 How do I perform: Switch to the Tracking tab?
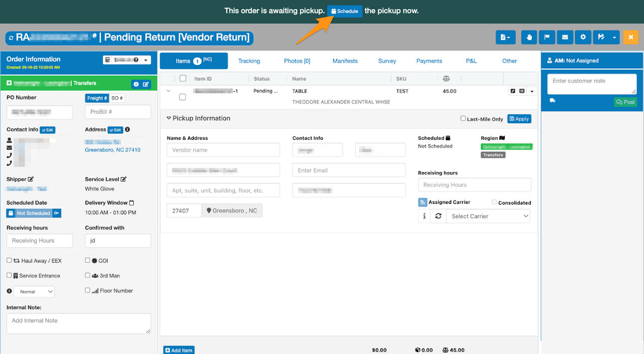[249, 61]
